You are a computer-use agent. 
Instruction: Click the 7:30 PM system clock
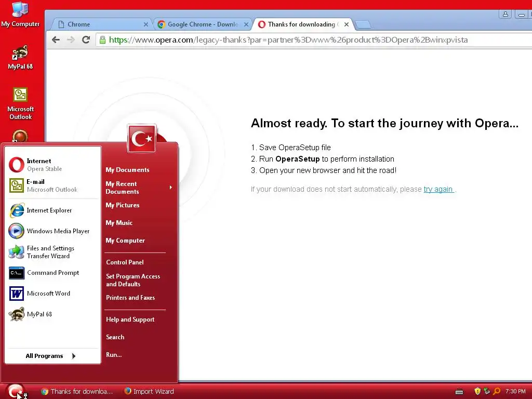[x=515, y=392]
